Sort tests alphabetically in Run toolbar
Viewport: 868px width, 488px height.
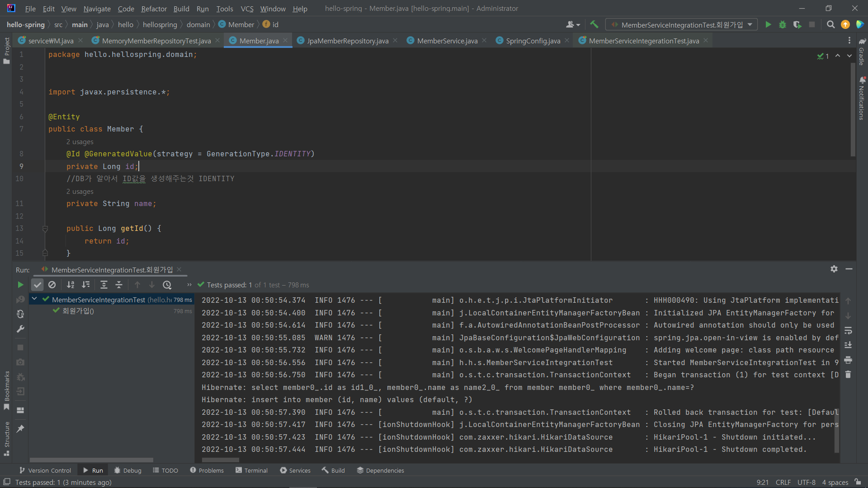click(x=71, y=285)
